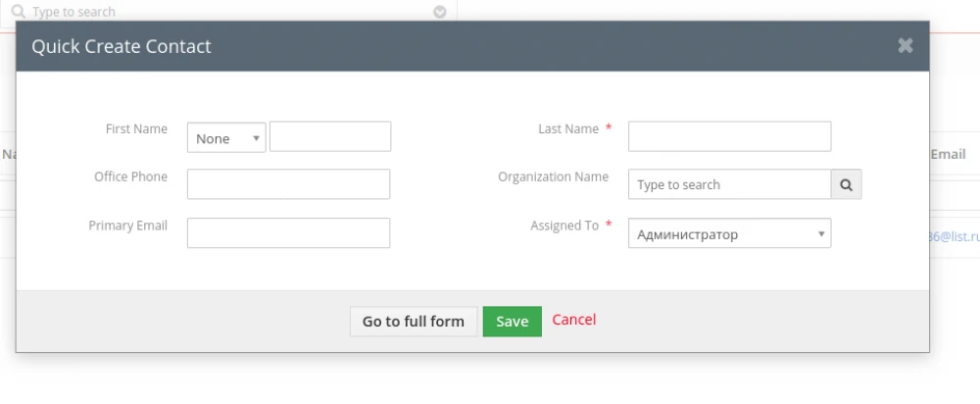Focus the First Name text field
This screenshot has width=980, height=404.
[330, 136]
